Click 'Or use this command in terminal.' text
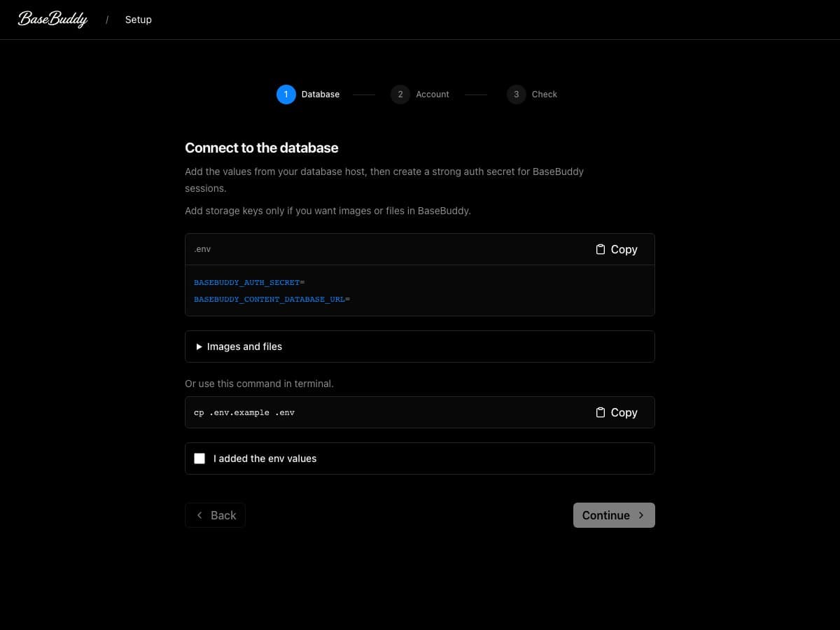Screen dimensions: 840x630 pyautogui.click(x=260, y=384)
